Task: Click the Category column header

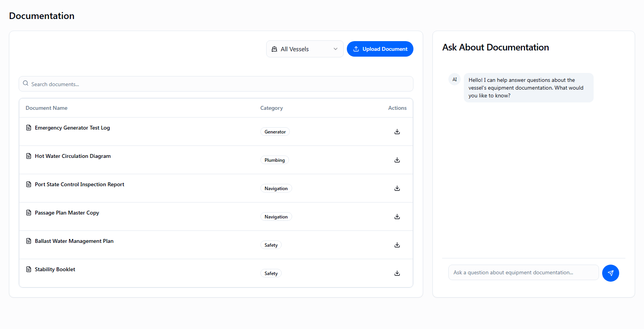Action: click(271, 108)
